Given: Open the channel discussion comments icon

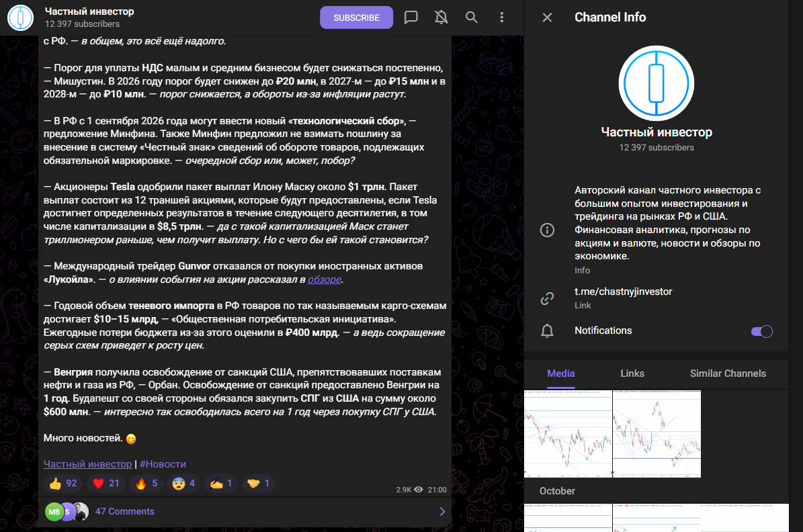Looking at the screenshot, I should [411, 17].
